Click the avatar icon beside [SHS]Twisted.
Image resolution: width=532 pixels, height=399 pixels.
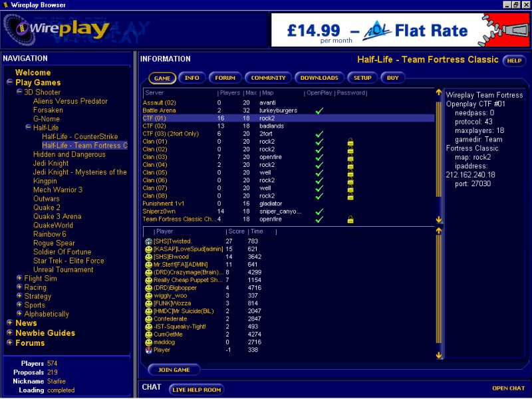point(148,241)
